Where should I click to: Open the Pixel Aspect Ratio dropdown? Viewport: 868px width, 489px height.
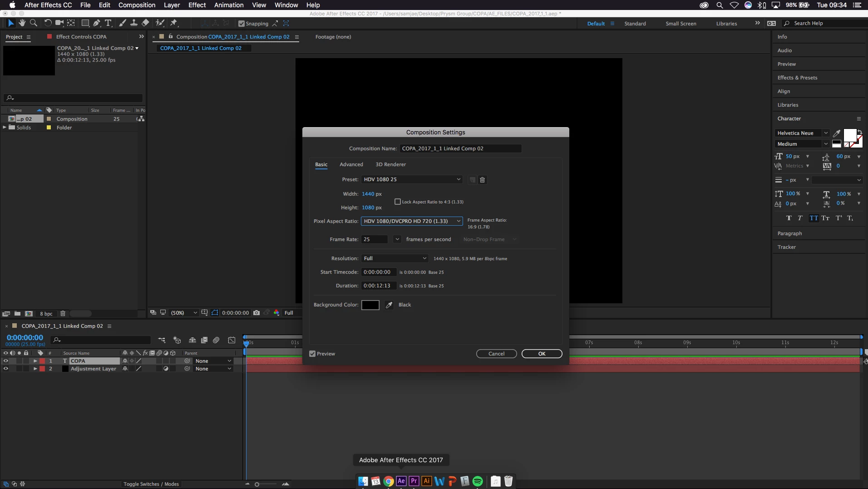412,221
